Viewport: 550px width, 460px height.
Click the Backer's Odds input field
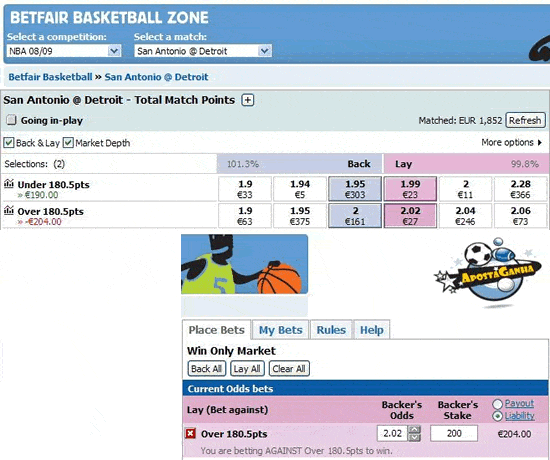[x=392, y=433]
